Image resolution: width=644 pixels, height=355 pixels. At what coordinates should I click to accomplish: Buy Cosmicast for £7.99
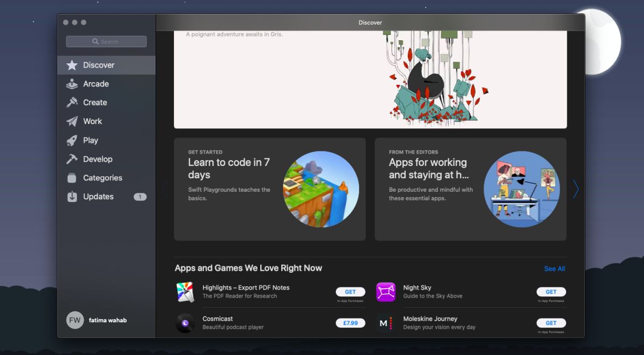pos(350,323)
